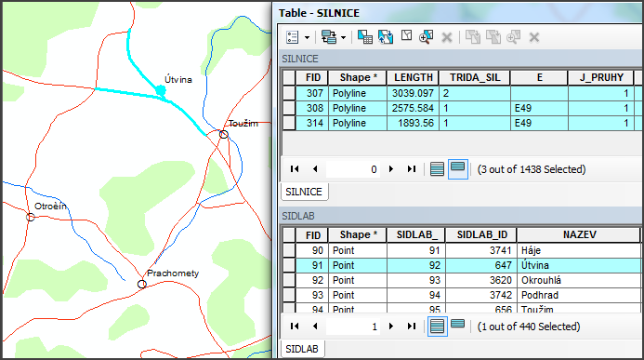Switch to the SILNICE tab
Screen dimensions: 644x360
click(304, 192)
